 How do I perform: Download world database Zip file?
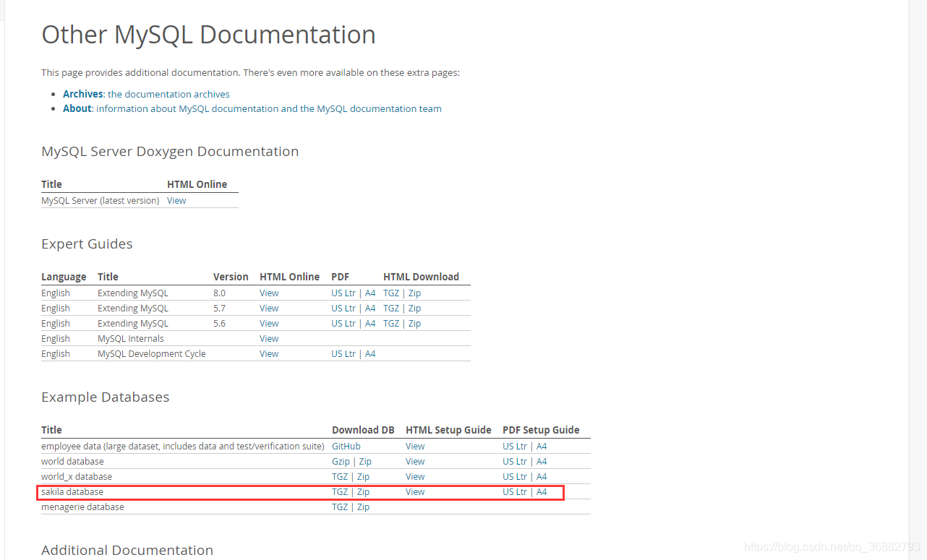[x=365, y=462]
